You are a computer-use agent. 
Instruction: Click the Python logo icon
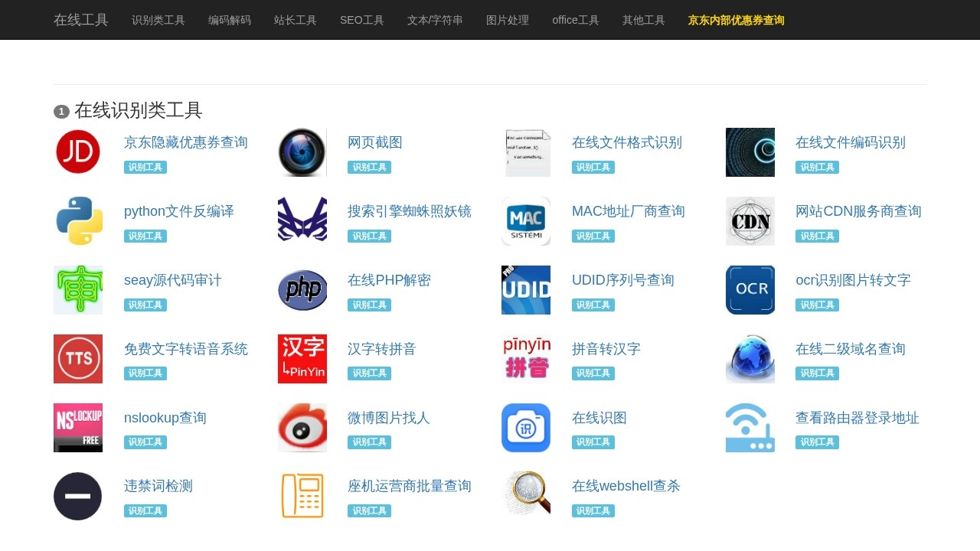point(77,220)
